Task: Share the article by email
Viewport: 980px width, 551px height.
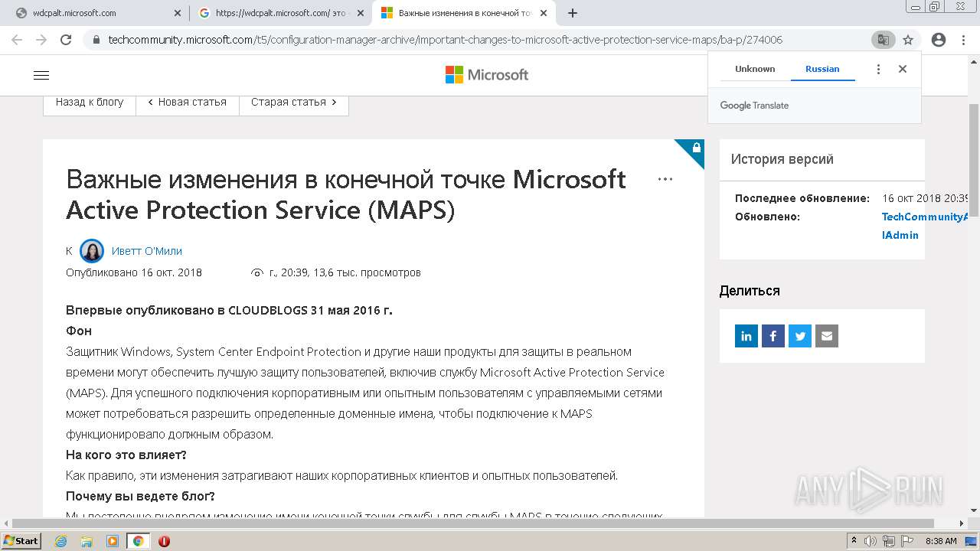Action: click(827, 336)
